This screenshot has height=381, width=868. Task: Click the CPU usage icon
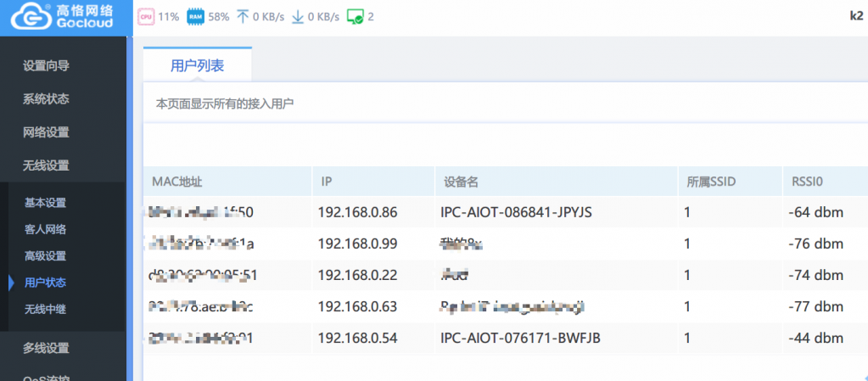146,16
